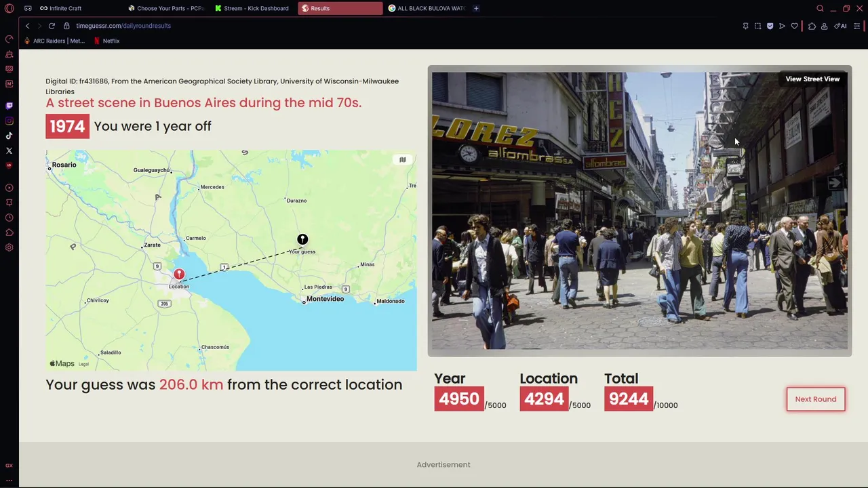This screenshot has height=488, width=868.
Task: Open the ad blocker shield settings
Action: (770, 26)
